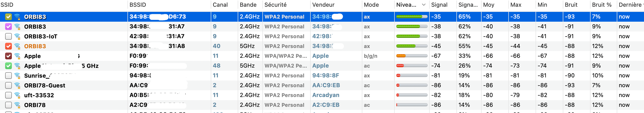Click the Bruit % column header
The width and height of the screenshot is (644, 113).
point(602,5)
